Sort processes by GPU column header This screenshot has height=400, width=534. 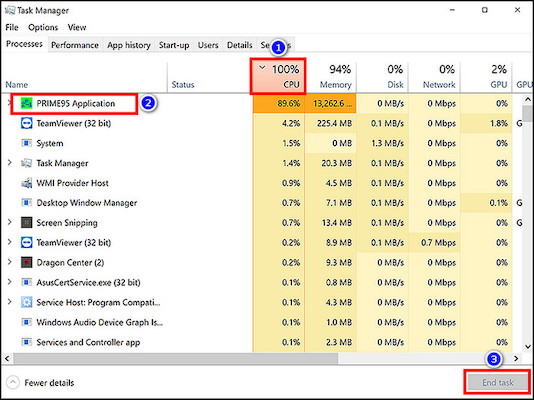coord(486,77)
